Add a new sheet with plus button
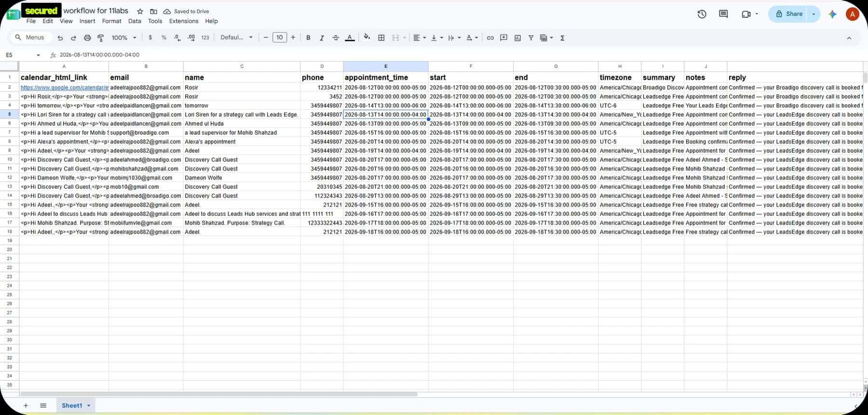The image size is (868, 415). tap(26, 406)
